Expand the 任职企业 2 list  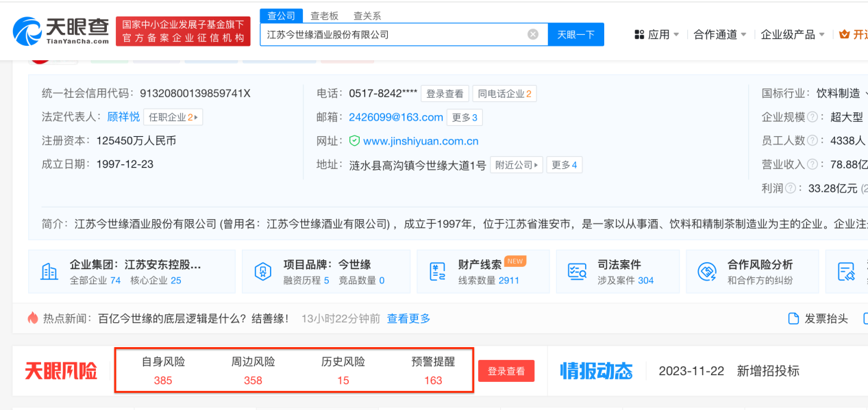tap(173, 117)
